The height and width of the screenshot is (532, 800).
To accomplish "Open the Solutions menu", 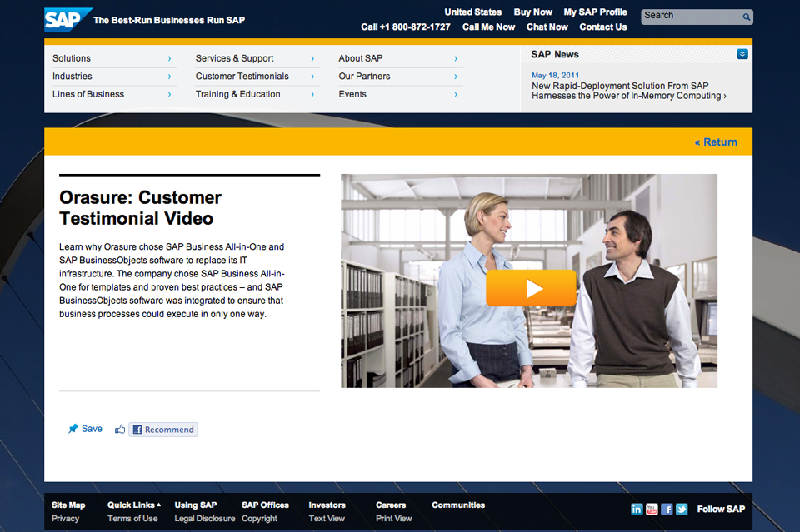I will coord(72,58).
